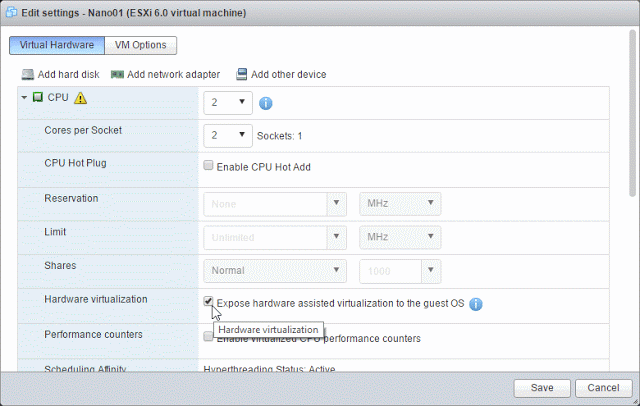Click the info icon beside CPU count
This screenshot has width=640, height=406.
coord(266,103)
